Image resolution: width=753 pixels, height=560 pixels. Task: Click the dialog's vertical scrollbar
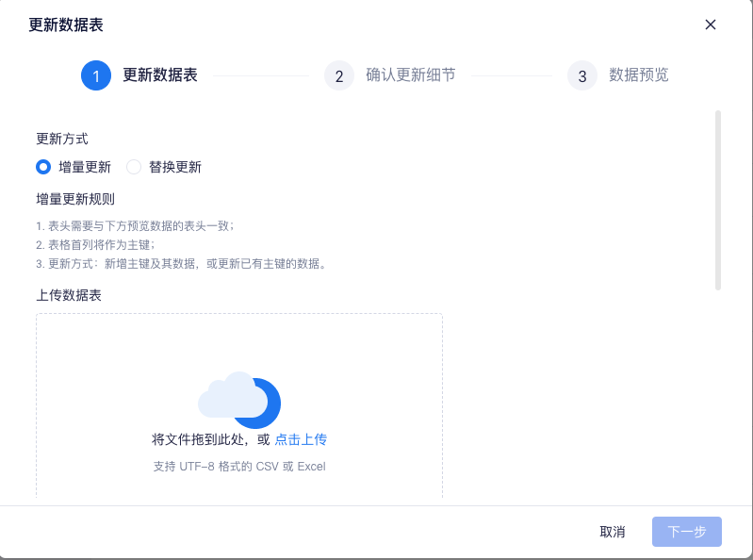pos(718,200)
